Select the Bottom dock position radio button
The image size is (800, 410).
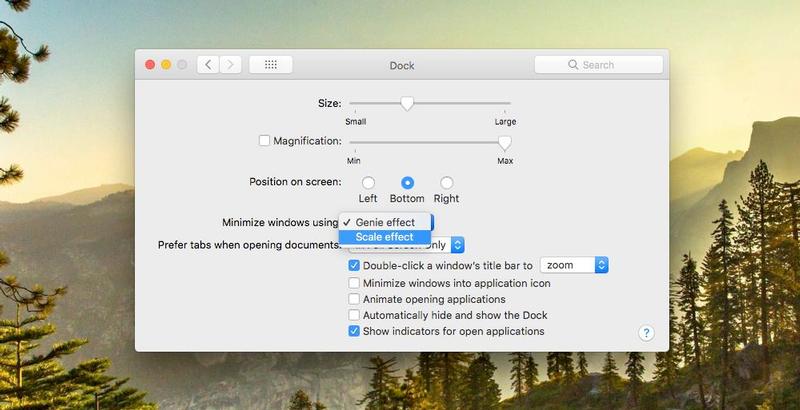407,183
